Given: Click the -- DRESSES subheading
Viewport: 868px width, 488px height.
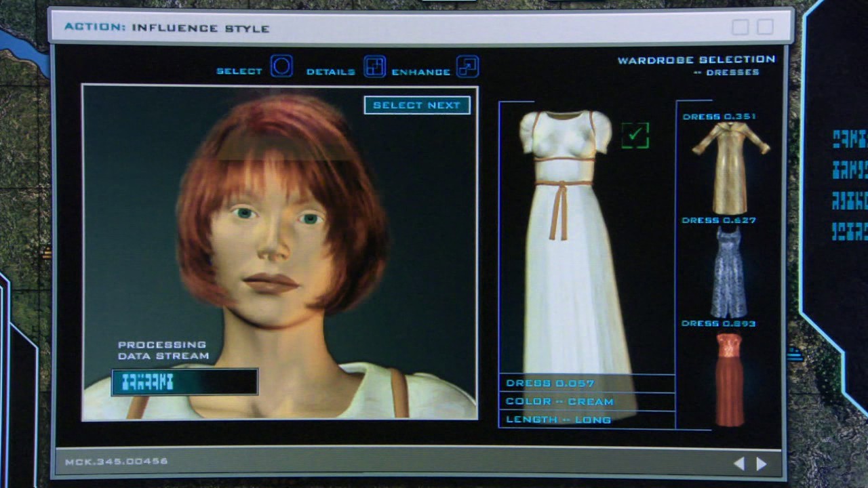Looking at the screenshot, I should (726, 72).
